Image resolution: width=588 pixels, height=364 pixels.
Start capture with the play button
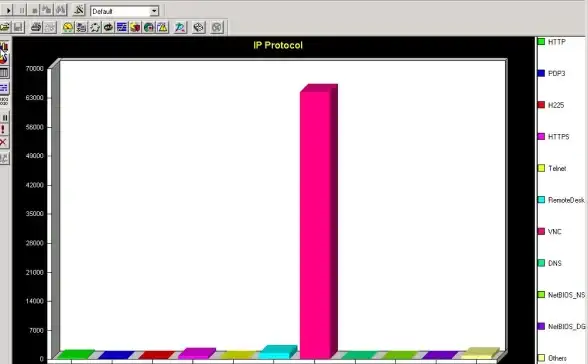point(8,10)
